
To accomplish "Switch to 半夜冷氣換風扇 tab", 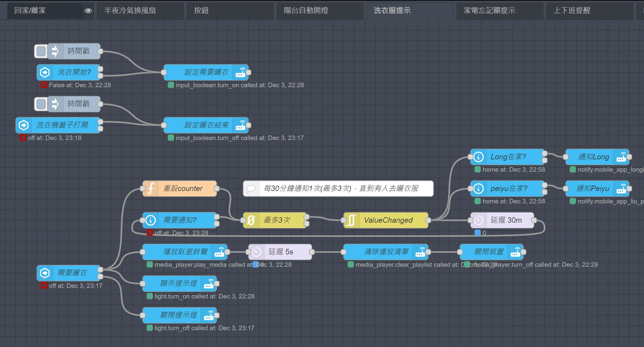I will pos(130,11).
